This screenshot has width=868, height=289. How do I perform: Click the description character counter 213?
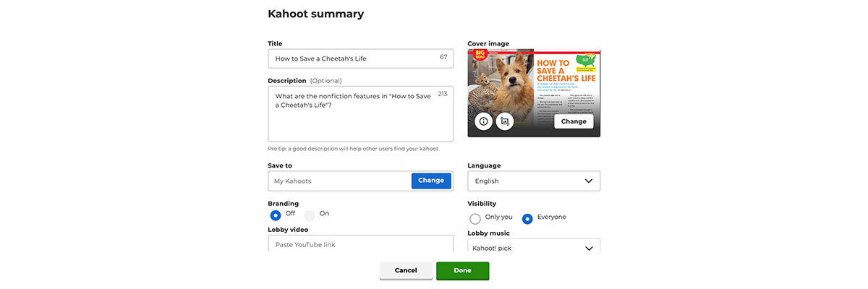[x=443, y=94]
